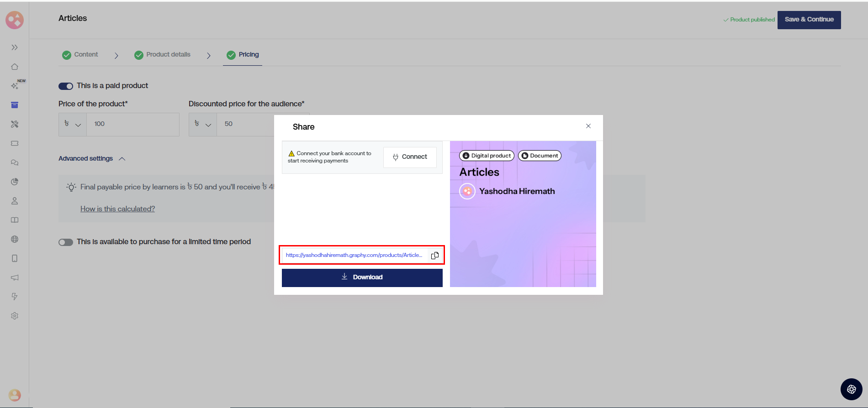Click the Connect bank account button
868x408 pixels.
pyautogui.click(x=410, y=157)
